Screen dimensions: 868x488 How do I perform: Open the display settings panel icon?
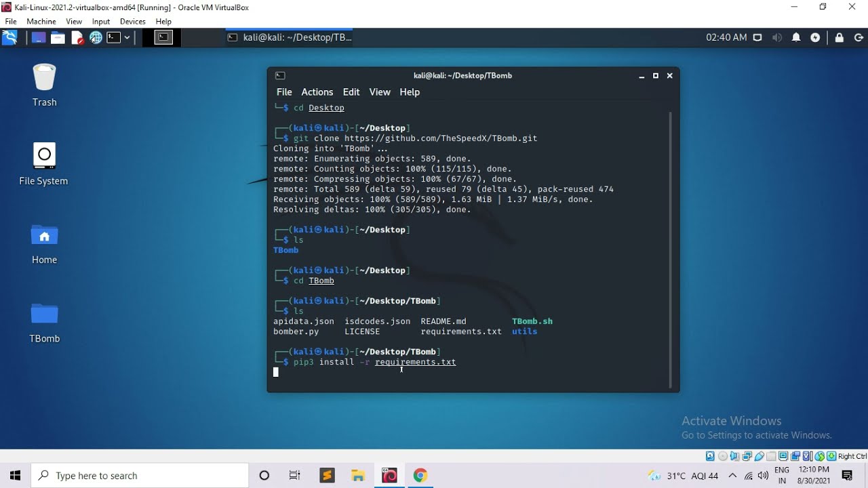coord(758,38)
